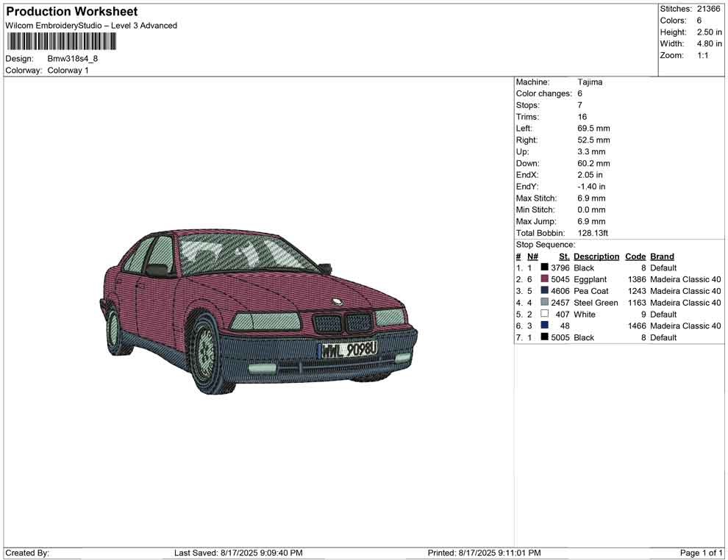
Task: Pick the Steel Green color swatch
Action: point(544,303)
